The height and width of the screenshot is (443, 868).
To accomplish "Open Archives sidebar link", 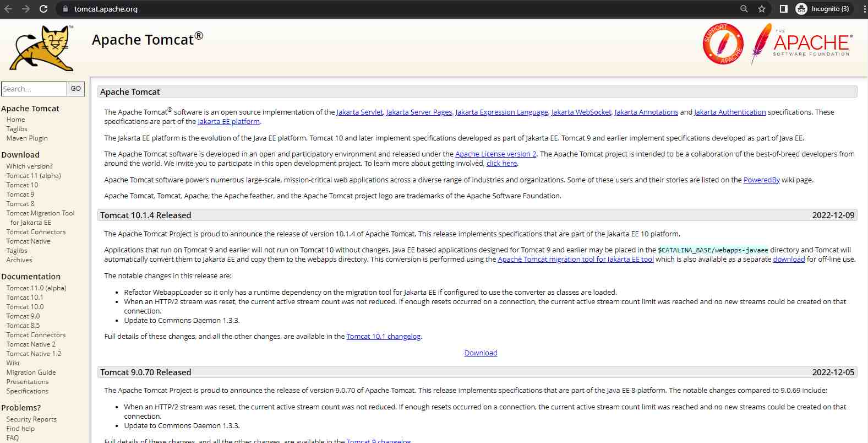I will (x=19, y=260).
